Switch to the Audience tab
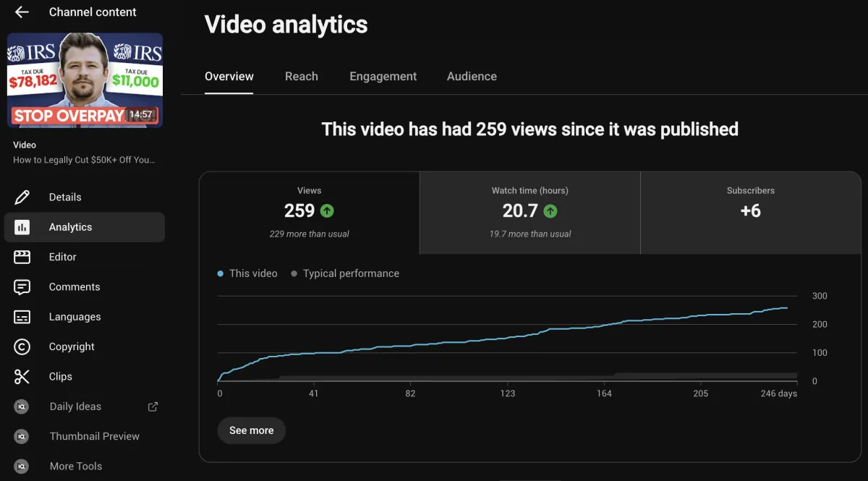The width and height of the screenshot is (868, 481). 472,76
